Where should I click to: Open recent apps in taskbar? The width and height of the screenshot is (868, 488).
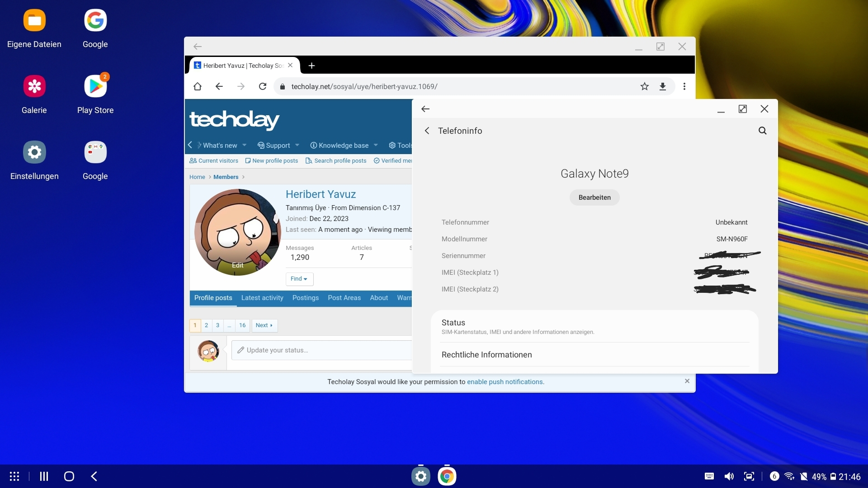[44, 476]
